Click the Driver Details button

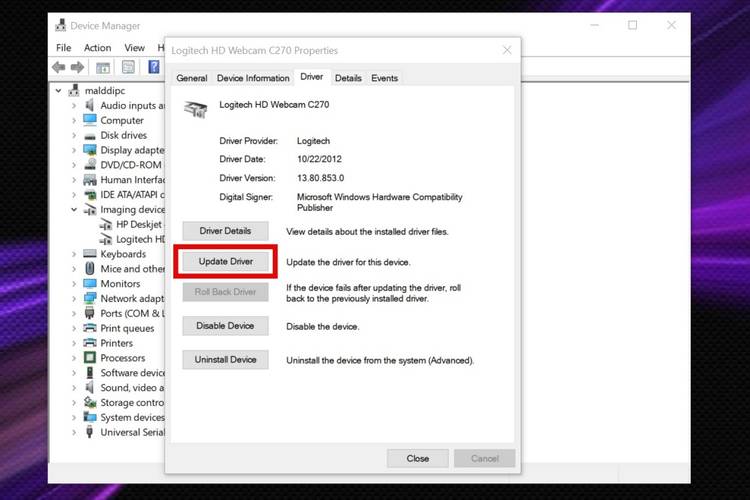click(x=225, y=231)
